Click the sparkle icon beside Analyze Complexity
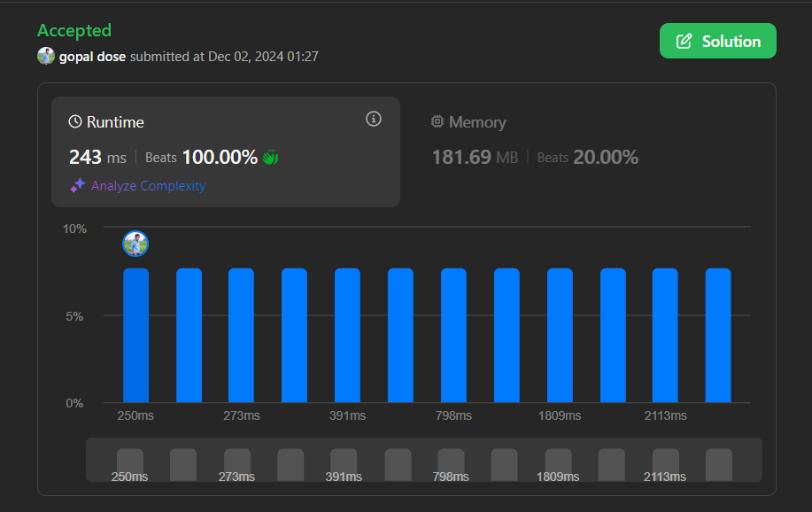Image resolution: width=812 pixels, height=512 pixels. pyautogui.click(x=78, y=185)
